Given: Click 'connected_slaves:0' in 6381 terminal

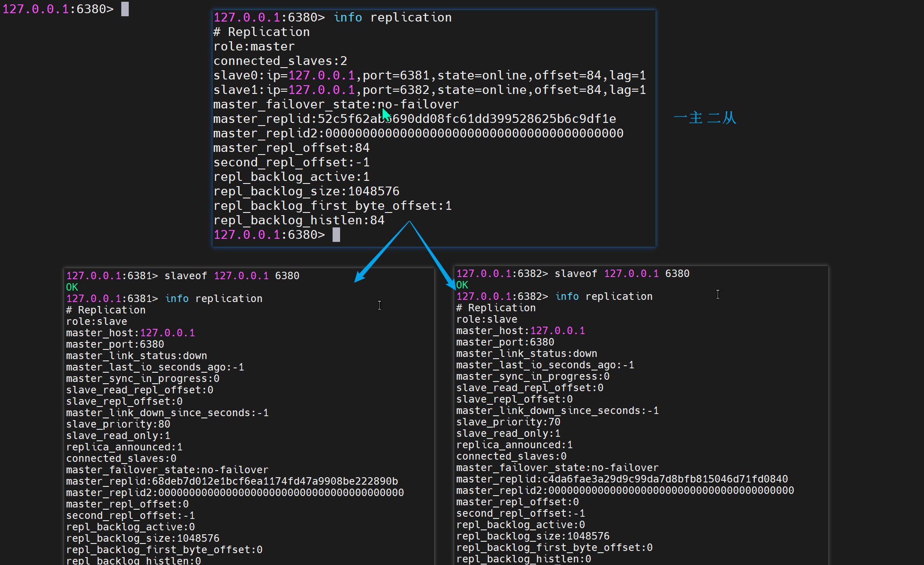Looking at the screenshot, I should tap(121, 458).
